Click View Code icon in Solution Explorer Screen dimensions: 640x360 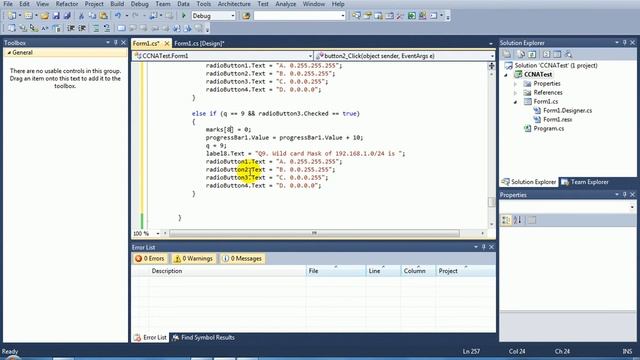546,54
